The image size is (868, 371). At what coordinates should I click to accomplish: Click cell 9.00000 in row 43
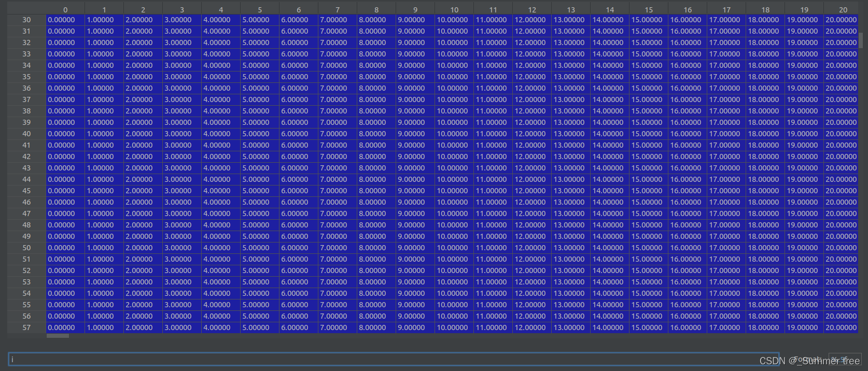click(415, 168)
